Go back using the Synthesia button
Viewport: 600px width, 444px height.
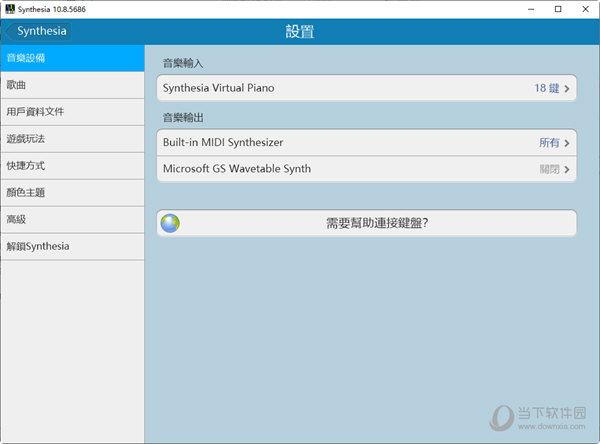tap(38, 31)
